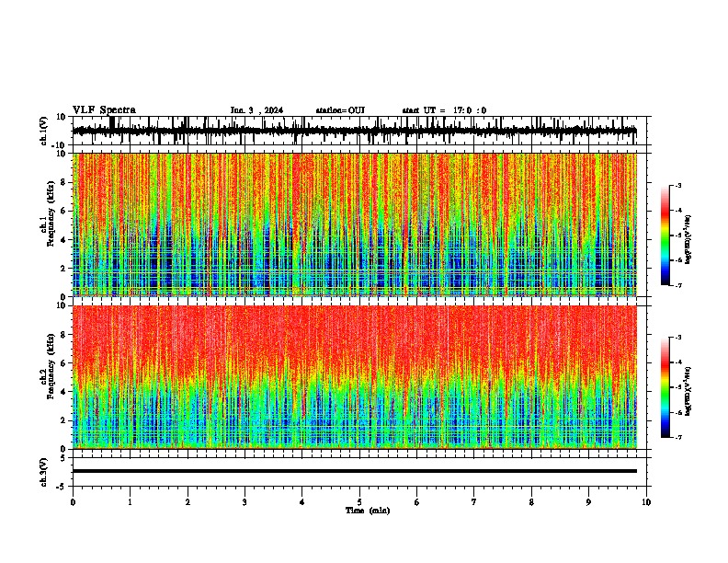This screenshot has height=563, width=728.
Task: Click the time axis tick label '2'
Action: point(188,502)
